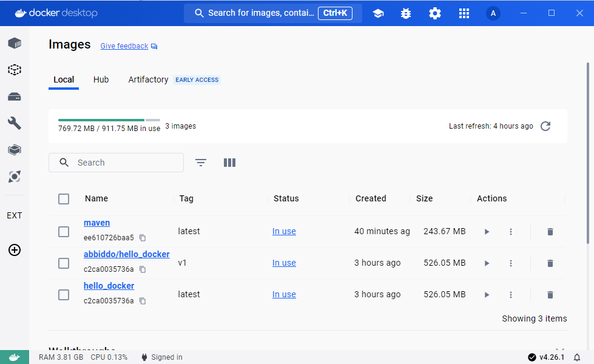The height and width of the screenshot is (364, 594).
Task: Delete the hello_docker latest image
Action: [550, 295]
